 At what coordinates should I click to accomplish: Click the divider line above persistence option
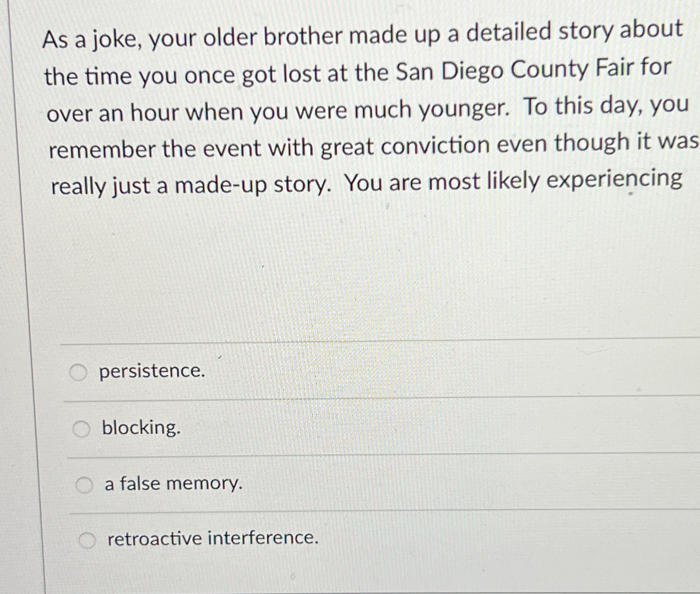click(362, 343)
